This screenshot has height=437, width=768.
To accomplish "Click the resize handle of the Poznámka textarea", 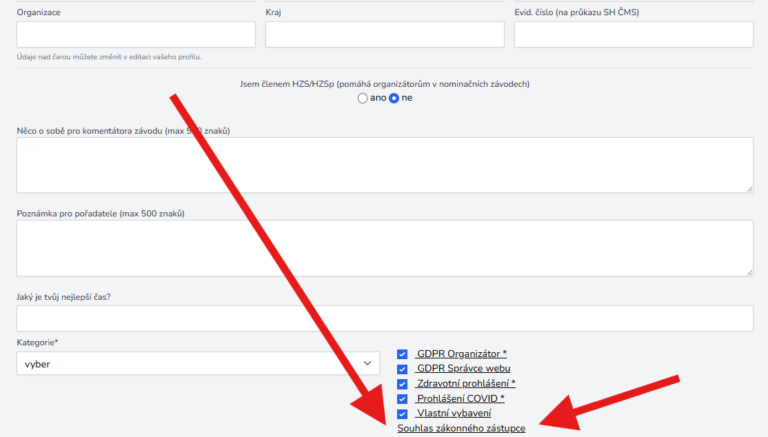I will point(748,271).
